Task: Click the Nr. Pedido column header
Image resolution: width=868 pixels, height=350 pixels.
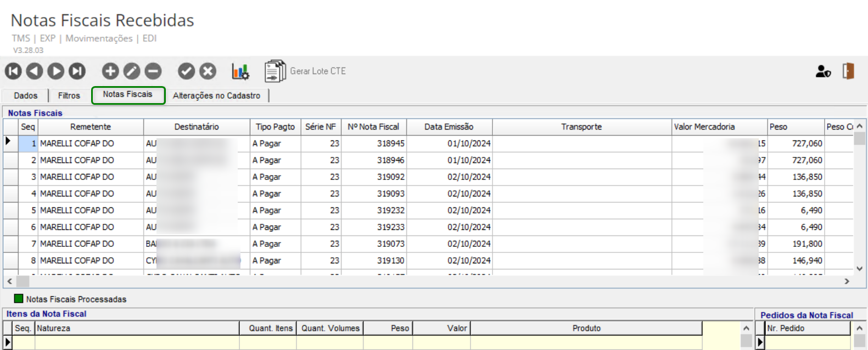Action: (808, 329)
